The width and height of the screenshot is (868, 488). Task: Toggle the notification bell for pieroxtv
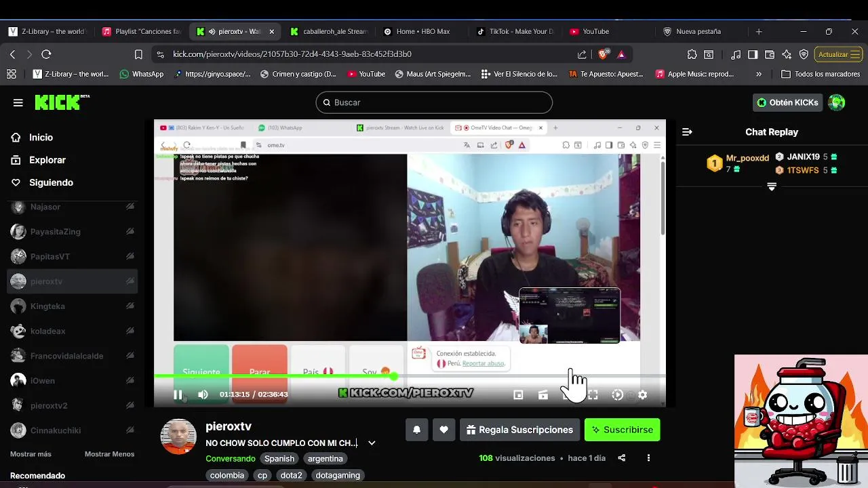click(416, 430)
